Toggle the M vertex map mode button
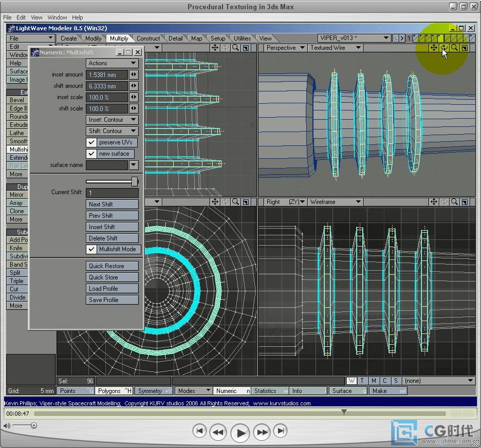Screen dimensions: 481x448 tap(374, 381)
